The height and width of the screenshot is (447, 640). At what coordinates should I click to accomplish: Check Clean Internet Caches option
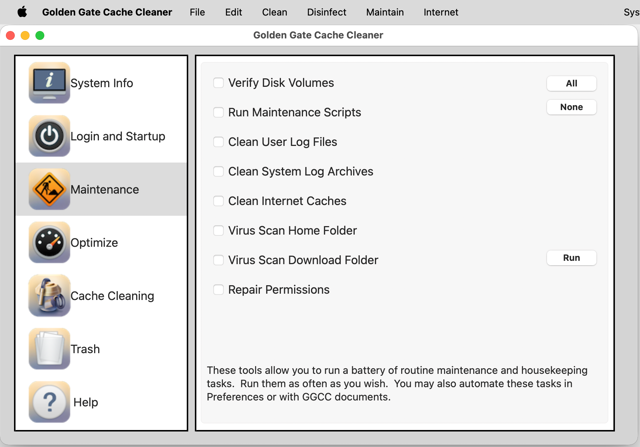coord(218,201)
